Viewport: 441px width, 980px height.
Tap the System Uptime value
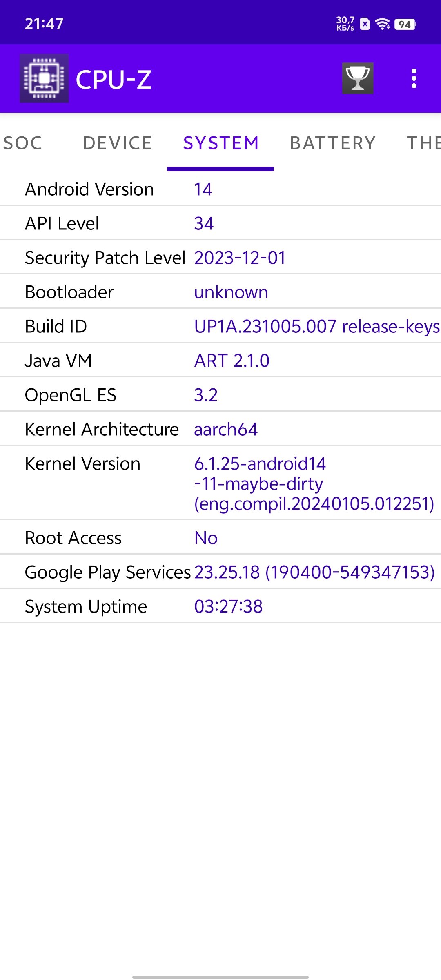pos(228,606)
